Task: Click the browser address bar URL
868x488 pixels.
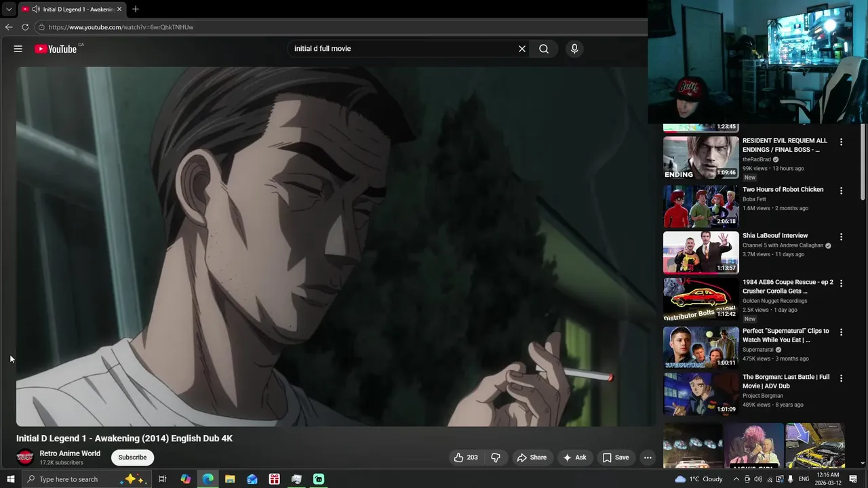Action: coord(121,27)
